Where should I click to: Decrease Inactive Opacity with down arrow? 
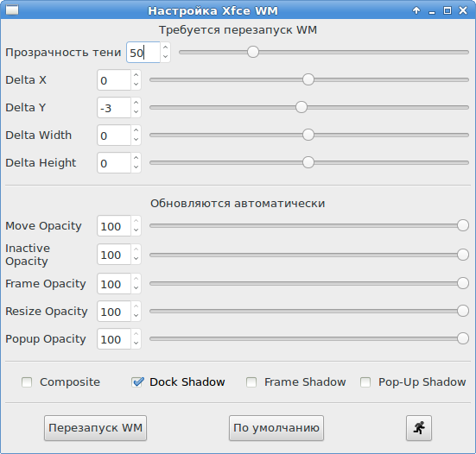pyautogui.click(x=136, y=259)
